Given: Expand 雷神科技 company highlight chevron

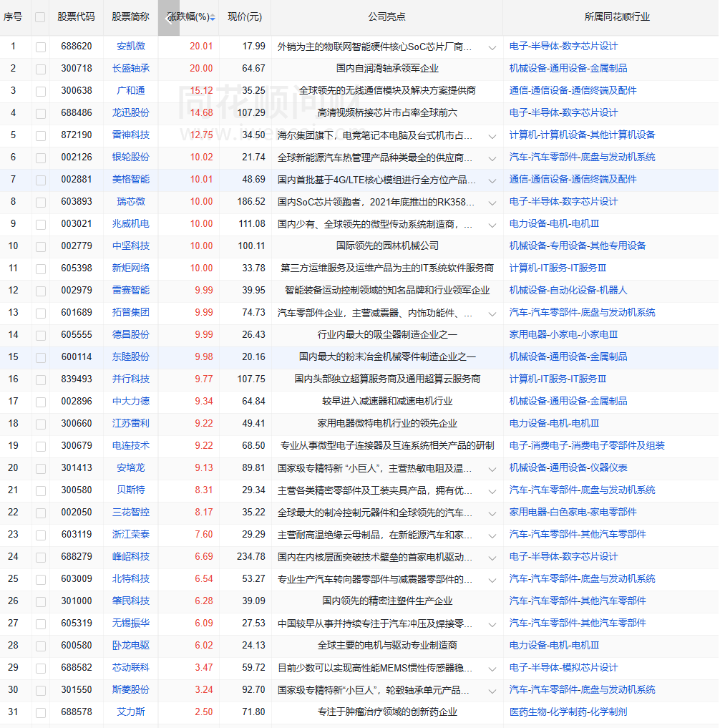Looking at the screenshot, I should click(492, 137).
